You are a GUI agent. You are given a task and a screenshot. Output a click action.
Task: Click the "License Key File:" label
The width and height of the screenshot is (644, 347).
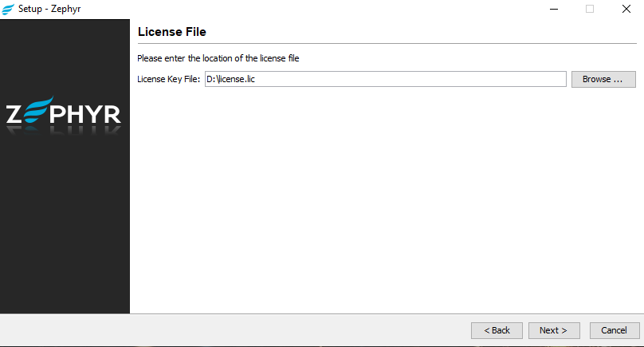pyautogui.click(x=168, y=79)
